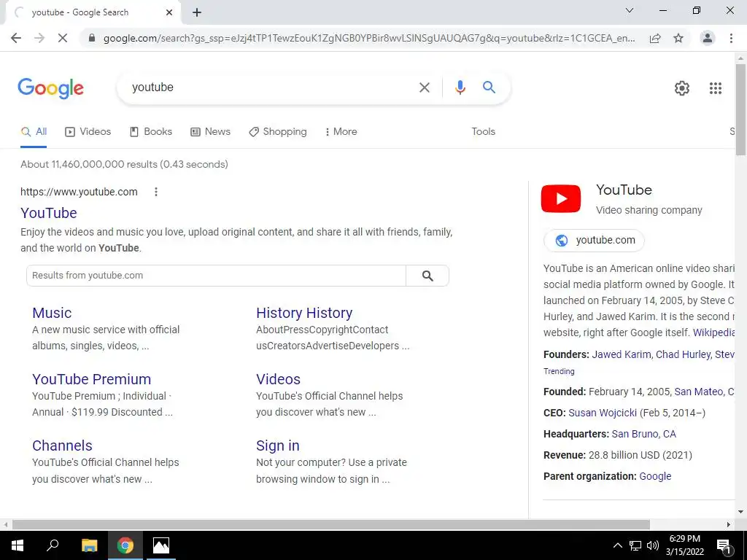Screen dimensions: 747x560
Task: Start voice search with microphone icon
Action: (460, 87)
